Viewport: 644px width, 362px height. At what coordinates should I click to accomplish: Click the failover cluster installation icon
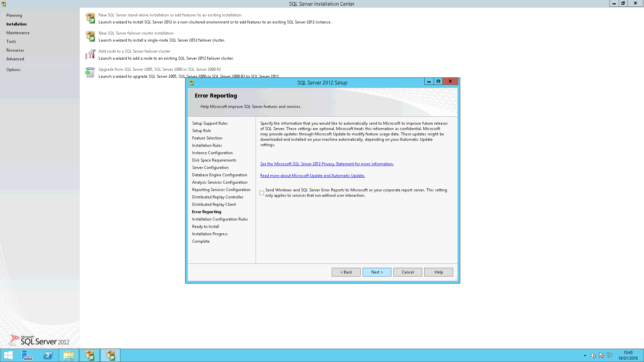90,36
